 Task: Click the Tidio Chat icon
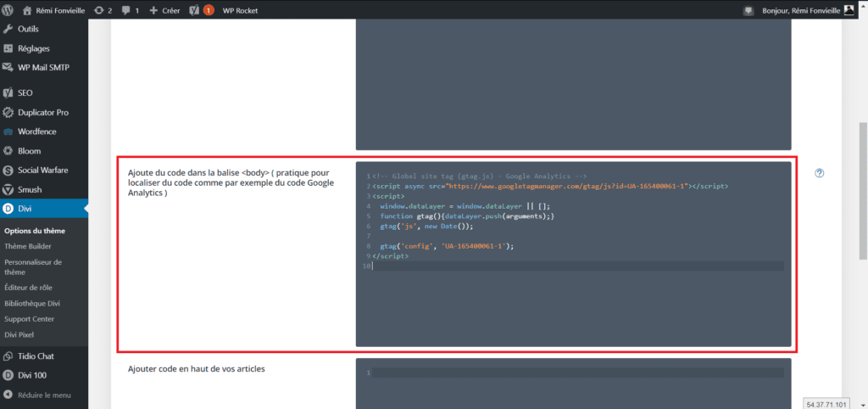[8, 356]
